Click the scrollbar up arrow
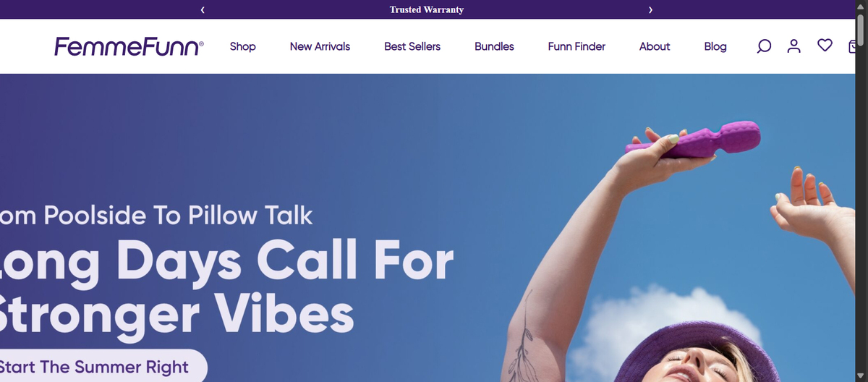The height and width of the screenshot is (382, 868). pos(861,6)
